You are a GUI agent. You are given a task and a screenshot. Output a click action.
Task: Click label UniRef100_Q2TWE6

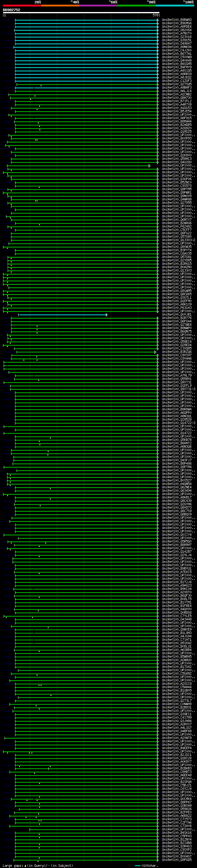click(x=177, y=325)
